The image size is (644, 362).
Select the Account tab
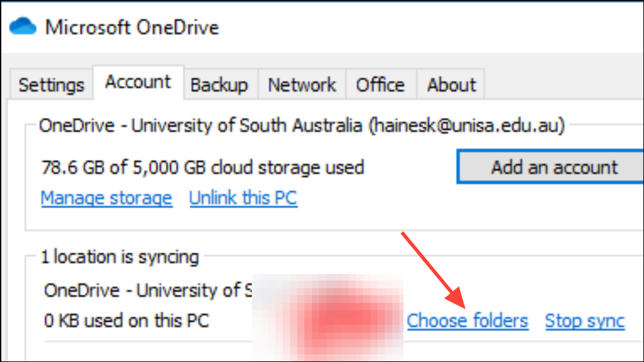pos(138,82)
